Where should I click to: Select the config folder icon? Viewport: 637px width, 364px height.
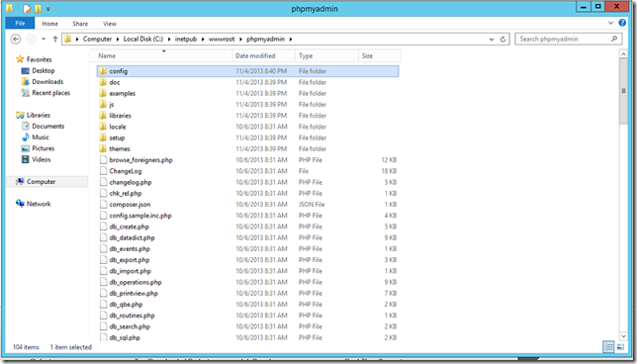[x=103, y=71]
